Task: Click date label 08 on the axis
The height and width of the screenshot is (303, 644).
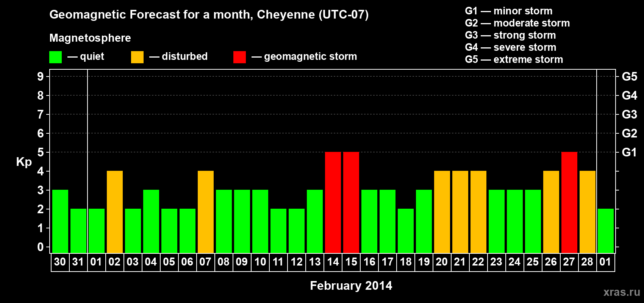Action: 224,262
